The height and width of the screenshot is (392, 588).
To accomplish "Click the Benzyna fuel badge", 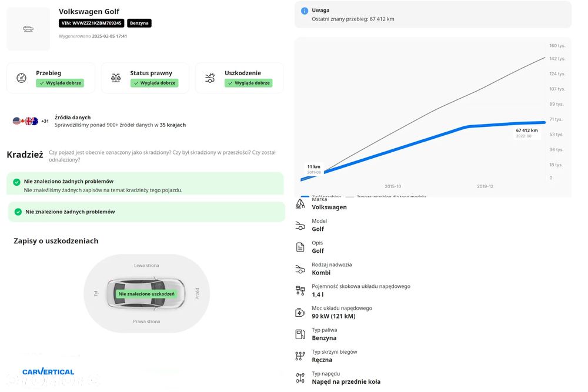I will (139, 24).
